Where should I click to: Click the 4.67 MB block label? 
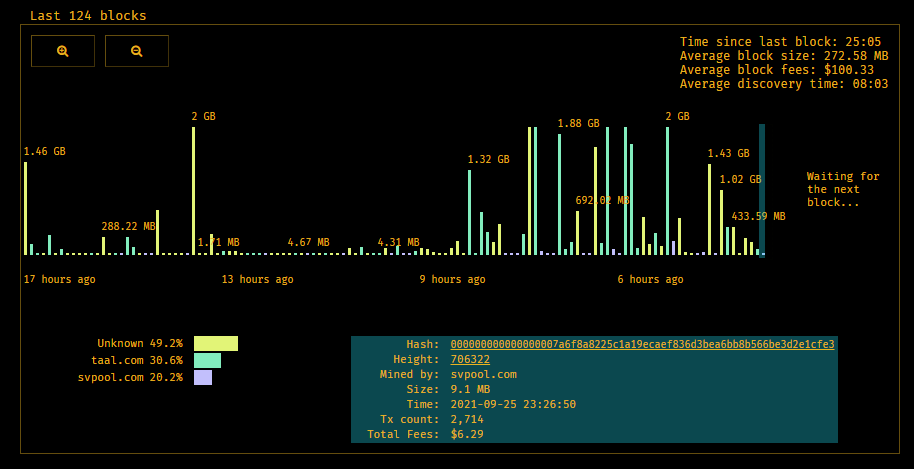308,242
